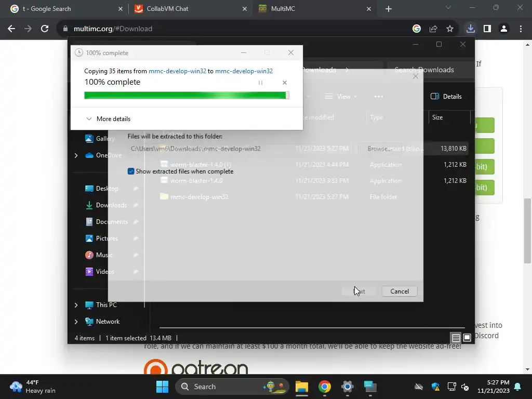The width and height of the screenshot is (532, 399).
Task: Select worm-blaster-1.4.0 (1) file
Action: click(200, 165)
